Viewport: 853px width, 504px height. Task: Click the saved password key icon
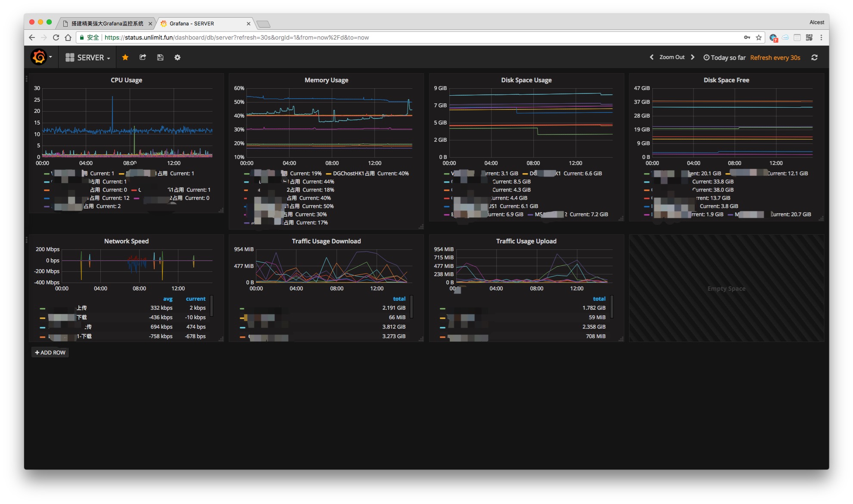coord(747,37)
